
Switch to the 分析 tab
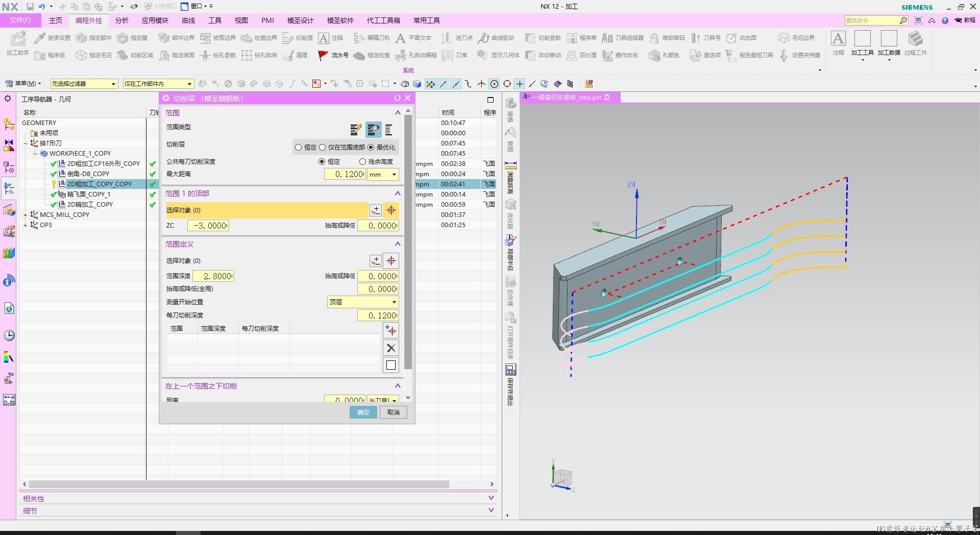122,20
